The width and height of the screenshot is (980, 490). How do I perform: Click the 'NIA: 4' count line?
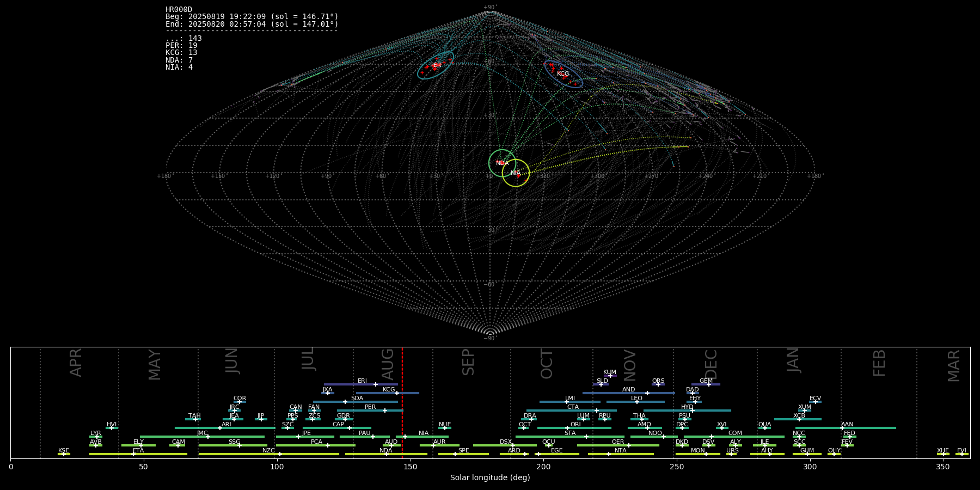click(x=179, y=68)
